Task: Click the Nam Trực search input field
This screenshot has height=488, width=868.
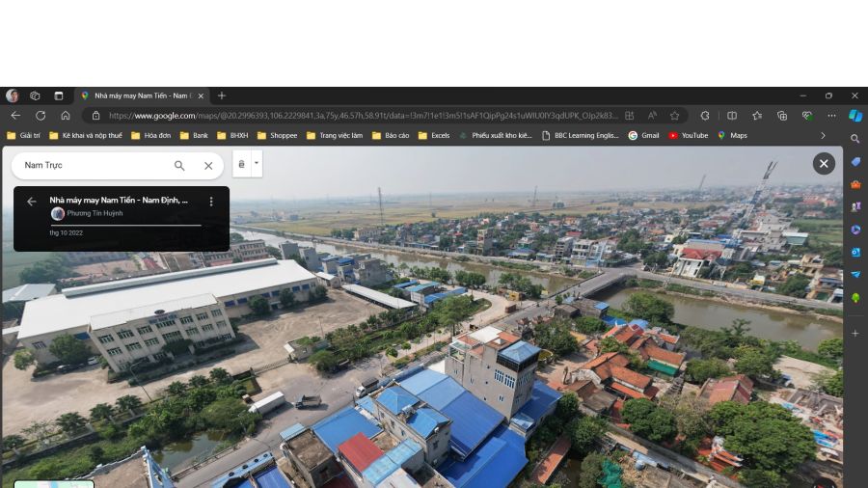Action: (92, 166)
